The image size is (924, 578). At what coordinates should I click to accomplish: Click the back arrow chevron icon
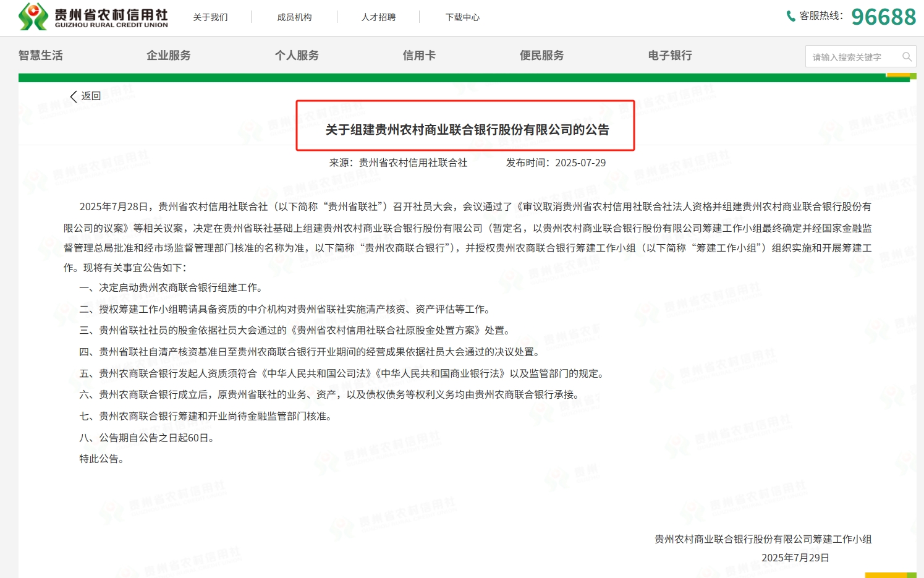click(74, 96)
